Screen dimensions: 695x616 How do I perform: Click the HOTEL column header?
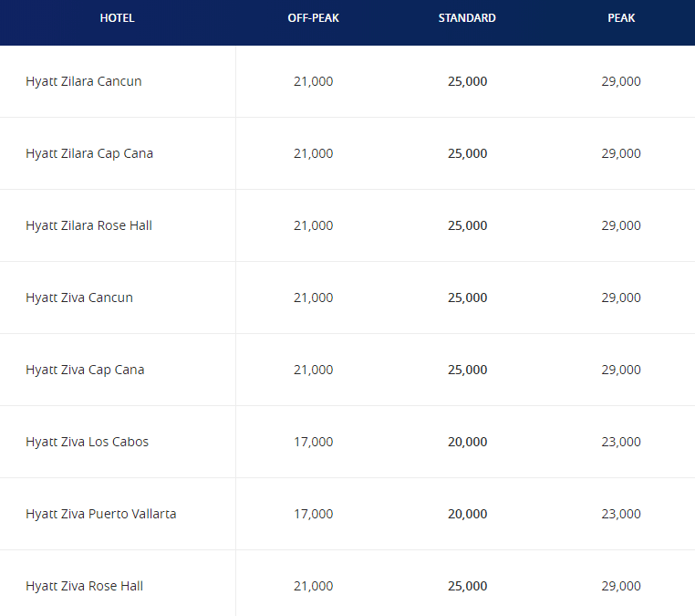coord(117,18)
